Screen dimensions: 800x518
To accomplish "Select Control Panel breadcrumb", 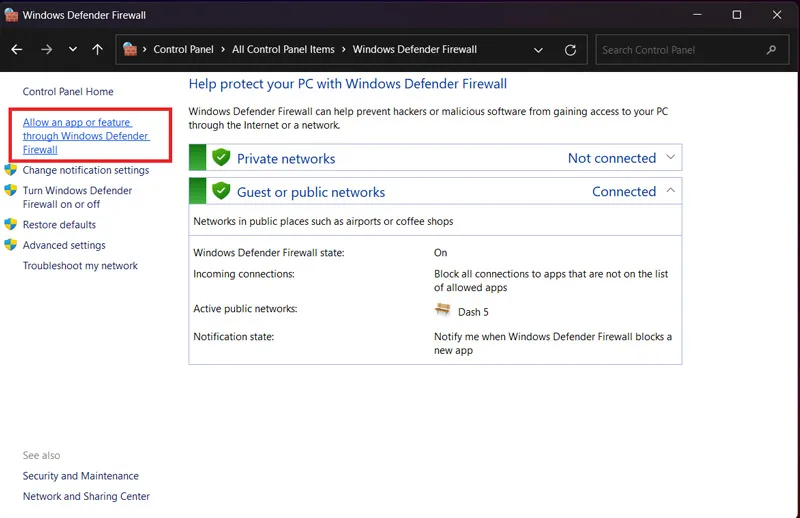I will 183,50.
